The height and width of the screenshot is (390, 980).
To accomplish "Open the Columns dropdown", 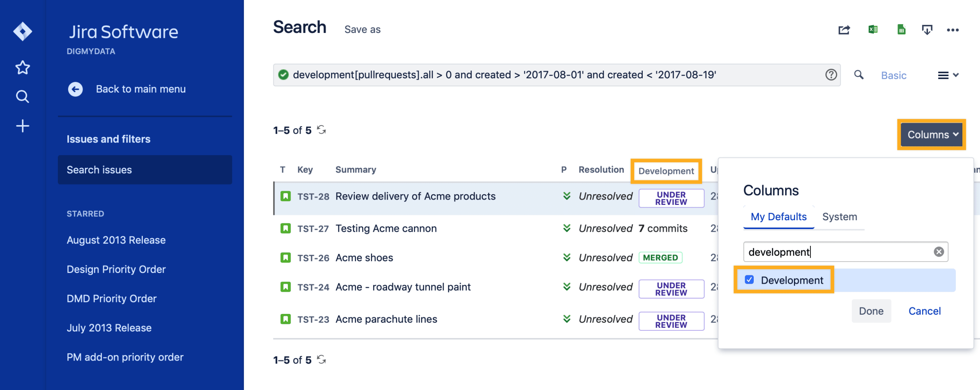I will click(x=932, y=135).
